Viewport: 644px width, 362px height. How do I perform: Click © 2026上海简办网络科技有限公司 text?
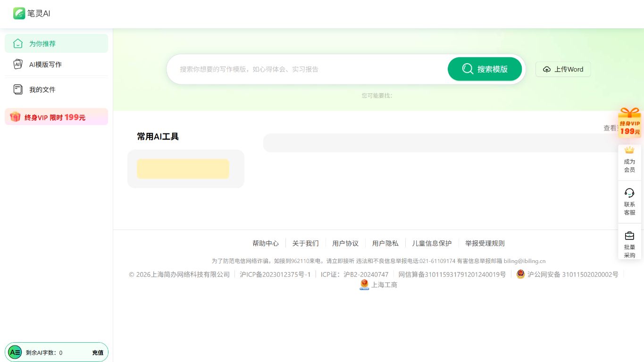pyautogui.click(x=179, y=274)
